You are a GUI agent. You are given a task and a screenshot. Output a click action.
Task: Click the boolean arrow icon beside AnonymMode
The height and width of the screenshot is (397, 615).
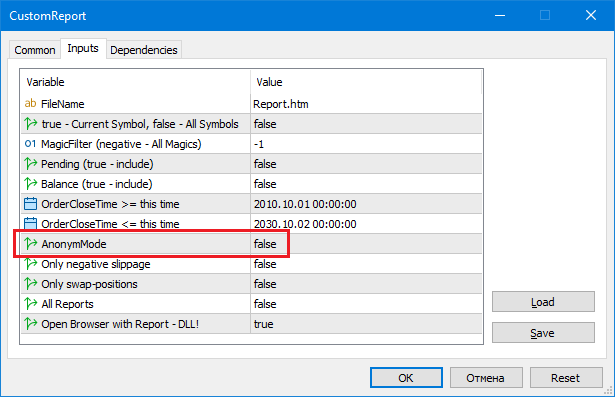[31, 244]
